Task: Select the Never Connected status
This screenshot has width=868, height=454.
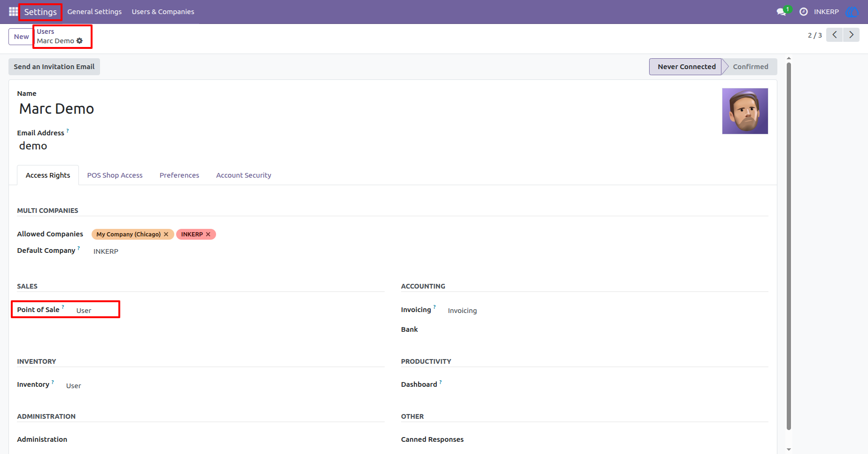Action: click(686, 67)
